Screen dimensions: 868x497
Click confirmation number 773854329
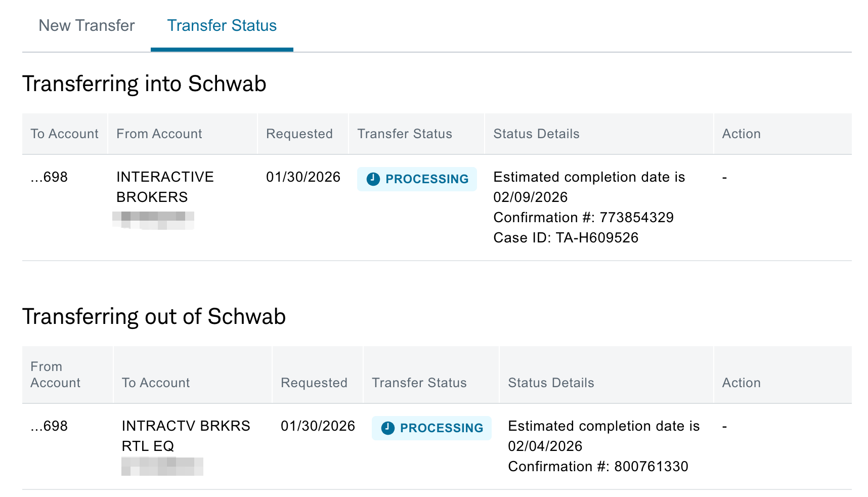point(636,218)
